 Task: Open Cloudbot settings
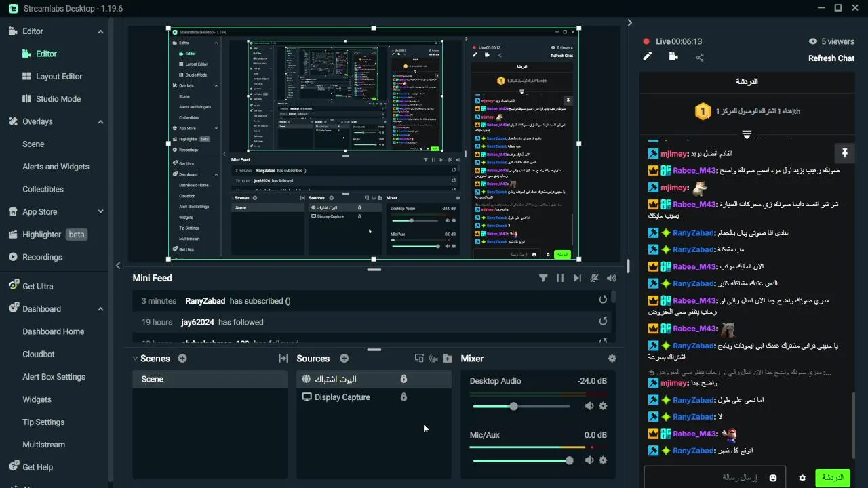(39, 354)
